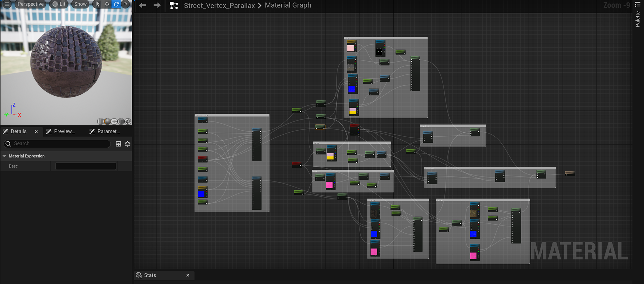Expand the breadcrumb chevron separator

click(x=260, y=6)
